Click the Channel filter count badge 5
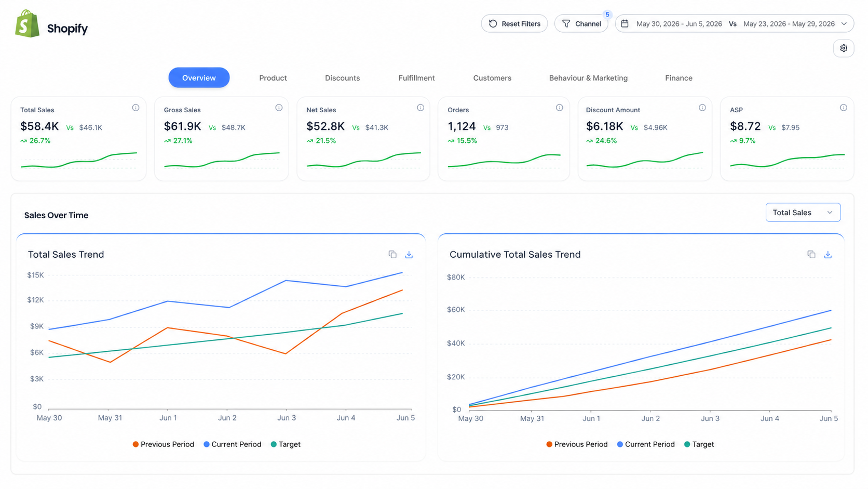The image size is (868, 489). click(x=607, y=15)
